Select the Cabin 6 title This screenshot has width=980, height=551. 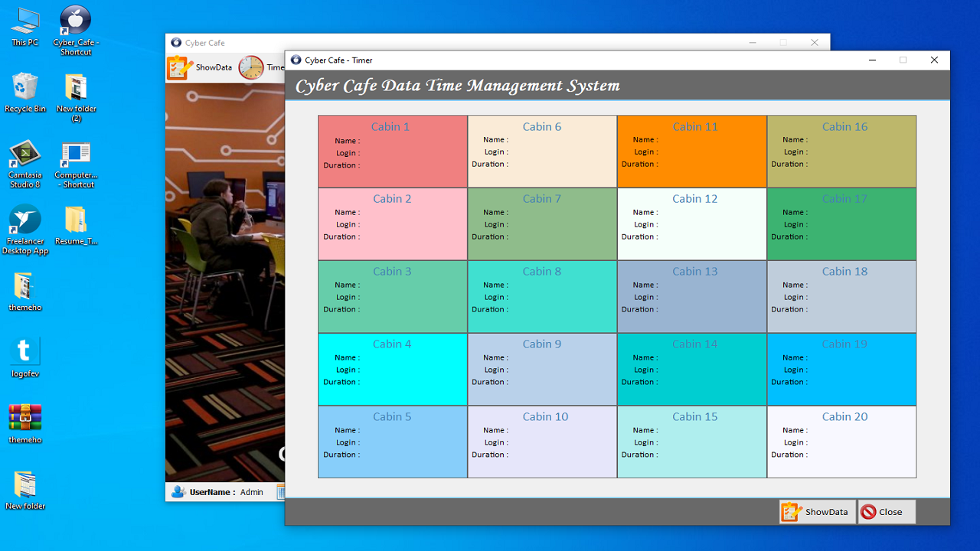(x=542, y=127)
